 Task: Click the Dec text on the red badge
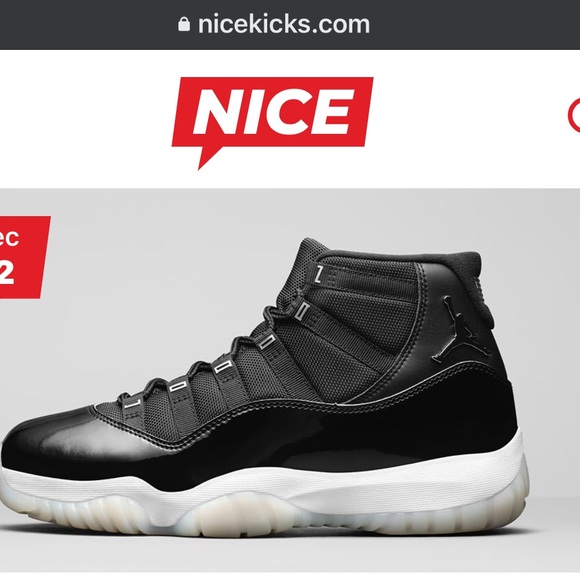tap(8, 237)
